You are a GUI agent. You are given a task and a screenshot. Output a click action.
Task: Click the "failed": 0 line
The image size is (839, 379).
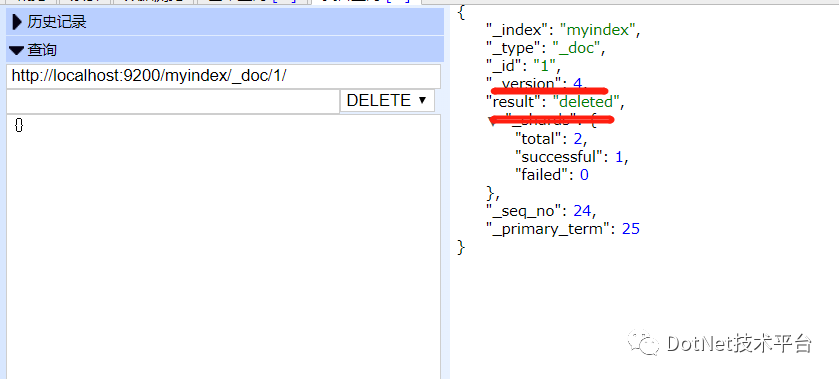click(551, 175)
